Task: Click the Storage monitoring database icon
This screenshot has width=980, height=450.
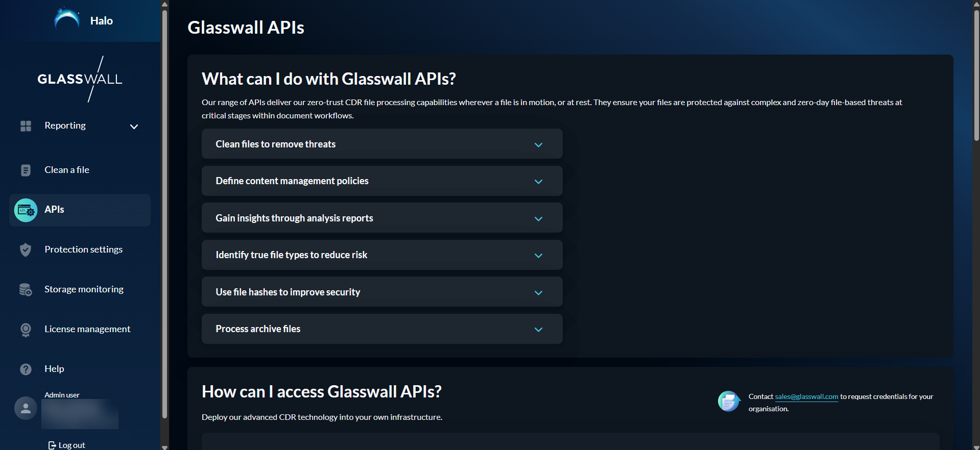Action: tap(26, 290)
